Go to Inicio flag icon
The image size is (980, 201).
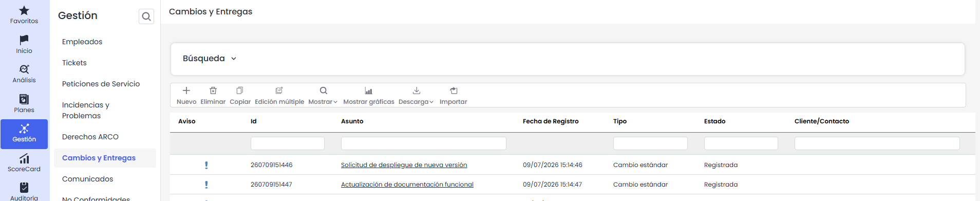(24, 40)
